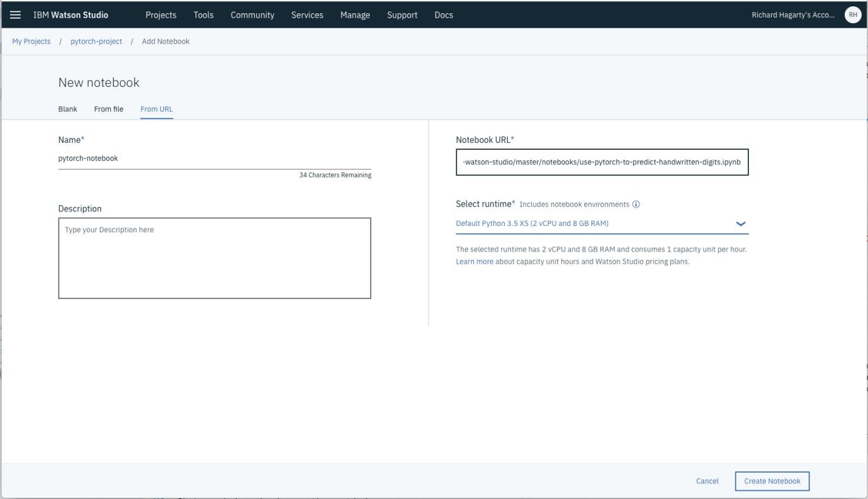The height and width of the screenshot is (499, 868).
Task: Navigate to My Projects breadcrumb
Action: 30,41
